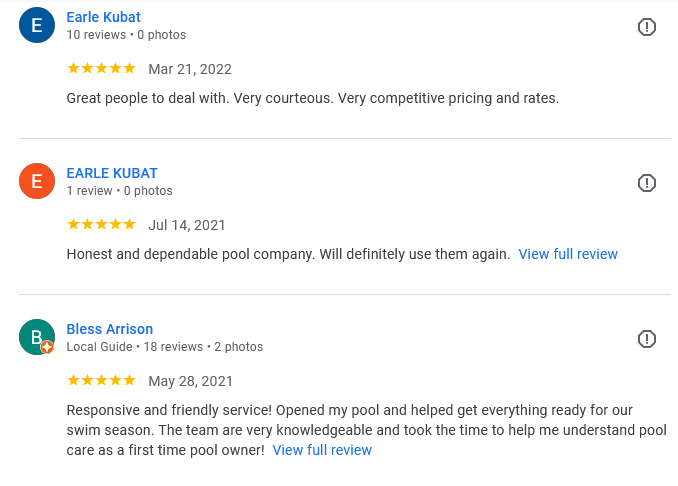Click the Local Guide badge on avatar
678x486 pixels.
click(x=47, y=347)
